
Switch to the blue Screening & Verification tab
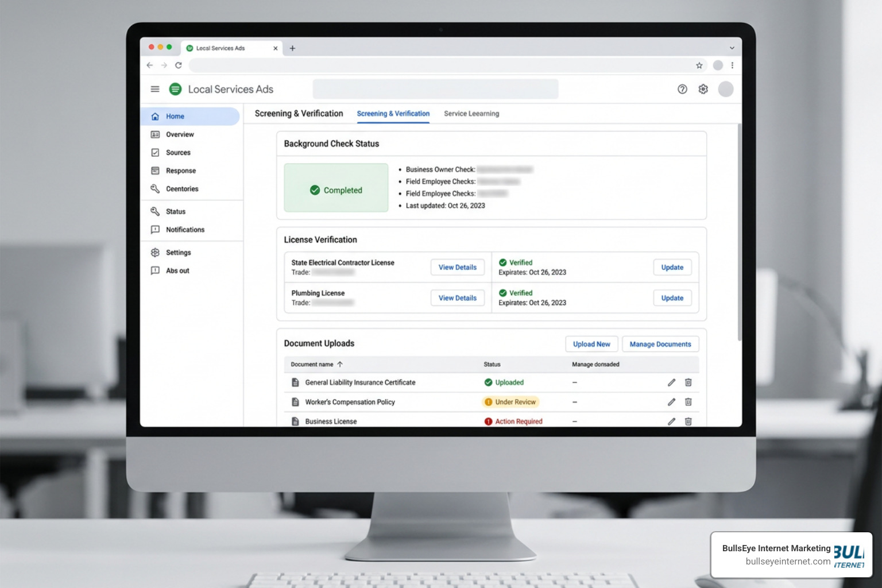pyautogui.click(x=393, y=114)
